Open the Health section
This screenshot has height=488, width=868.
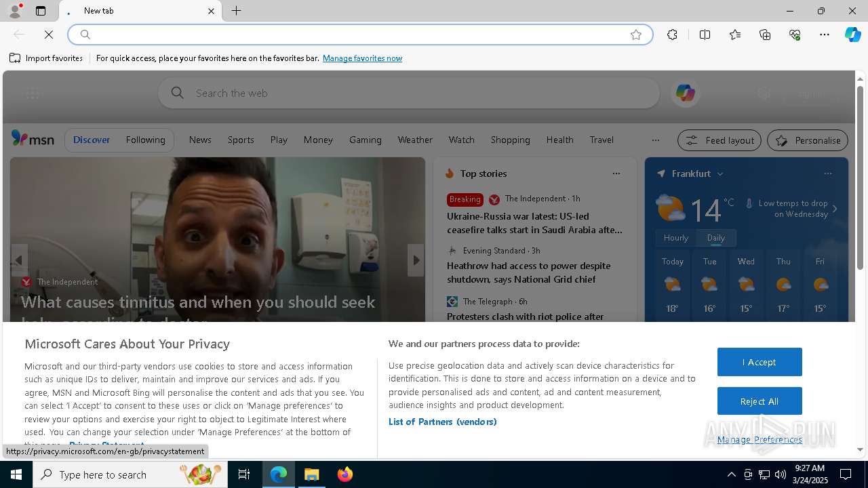point(559,140)
